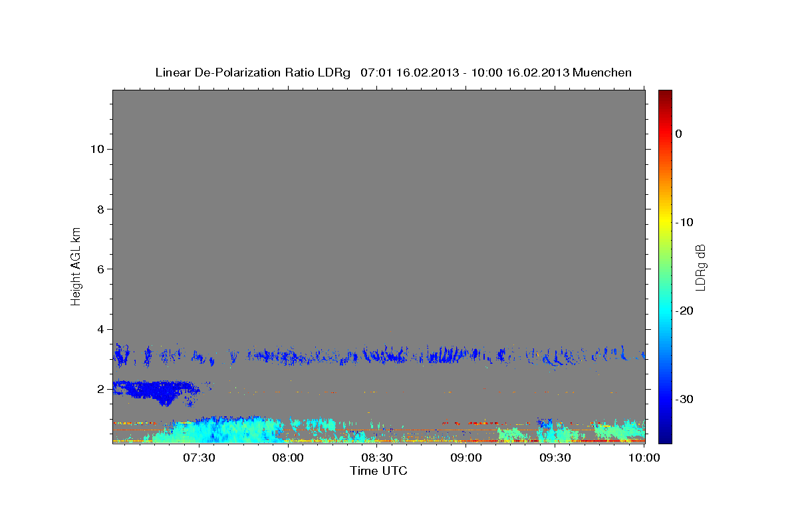Click the 09:30 time tick label
798x532 pixels.
[x=555, y=458]
